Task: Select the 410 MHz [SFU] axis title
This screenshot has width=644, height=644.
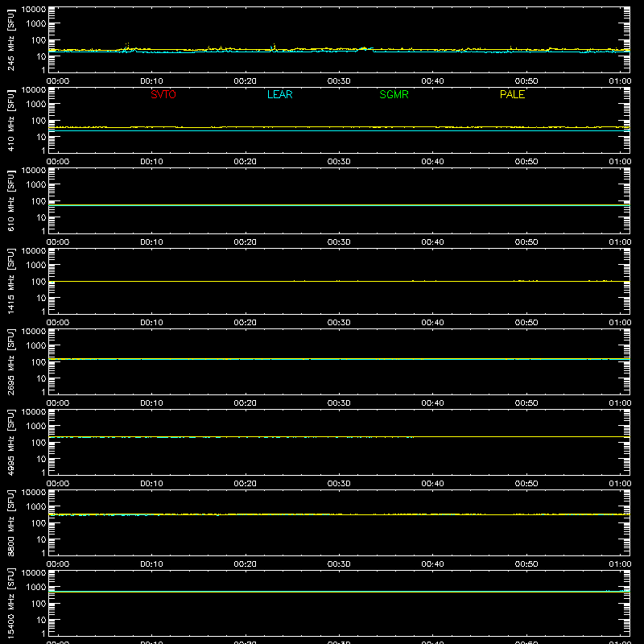Action: [10, 120]
